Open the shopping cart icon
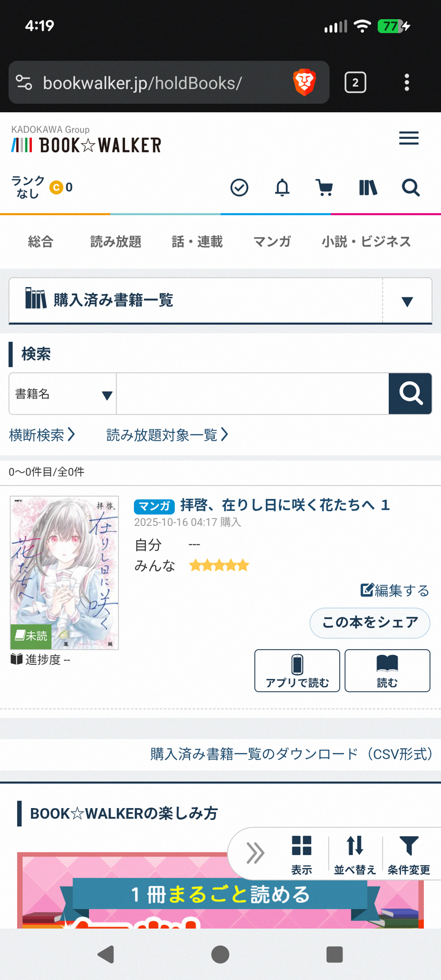The height and width of the screenshot is (980, 441). [324, 188]
